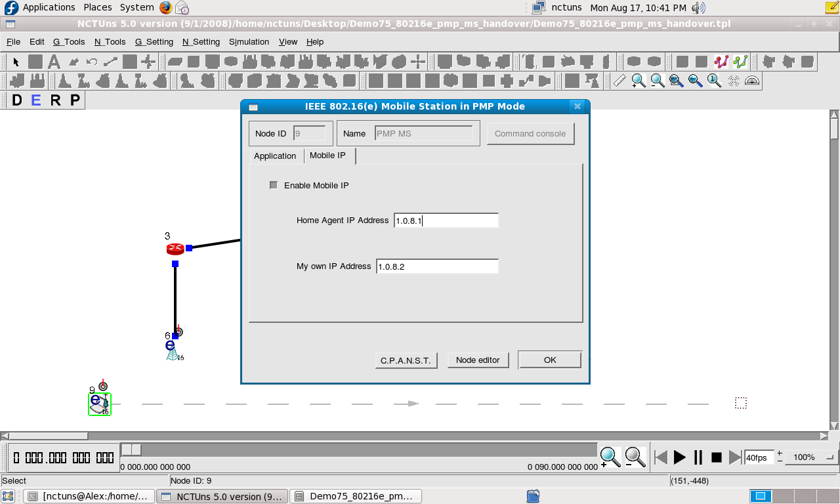Viewport: 840px width, 504px height.
Task: Reset zoom with the 1:1 magnifier
Action: 715,81
